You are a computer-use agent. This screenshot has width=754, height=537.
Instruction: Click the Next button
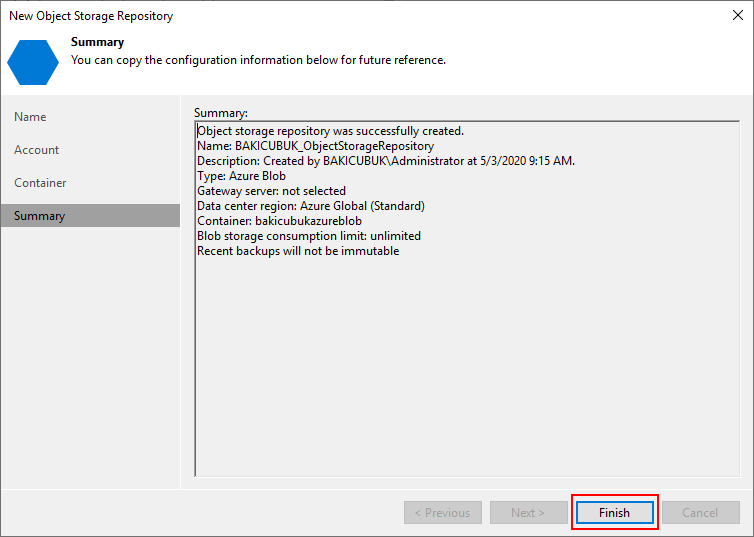[x=528, y=512]
